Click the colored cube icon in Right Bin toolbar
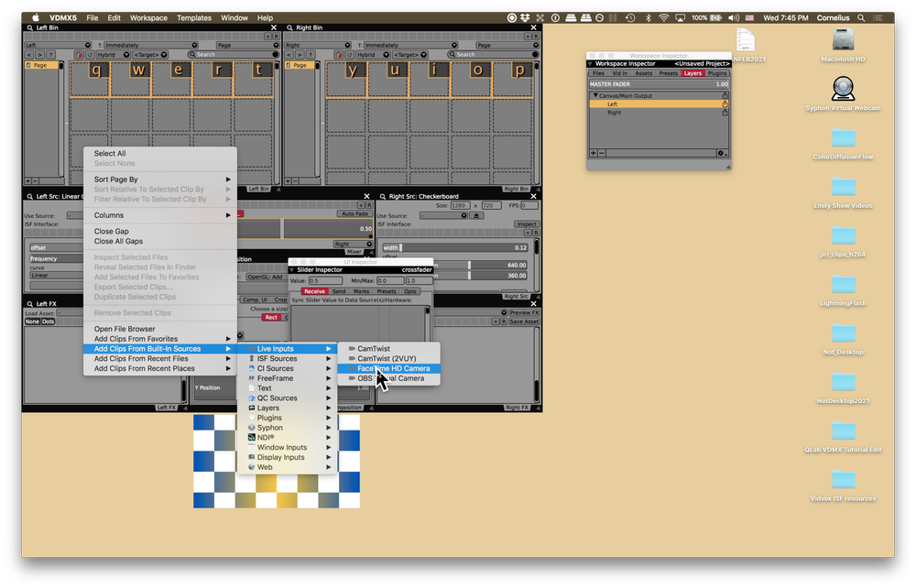 click(338, 54)
